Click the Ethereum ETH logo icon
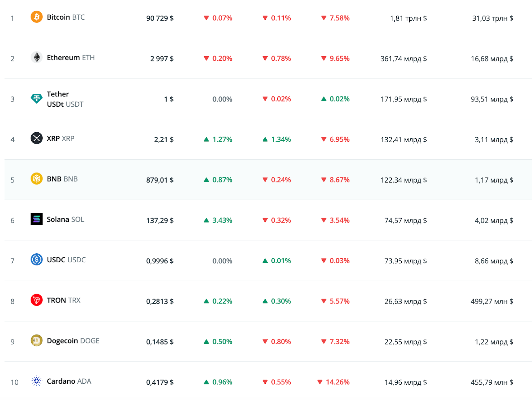The image size is (532, 400). point(37,57)
